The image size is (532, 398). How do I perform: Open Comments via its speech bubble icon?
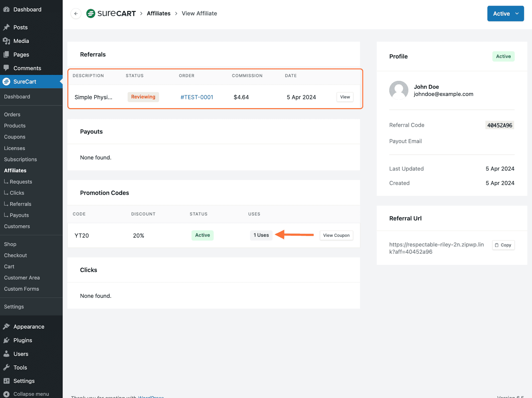(x=7, y=68)
